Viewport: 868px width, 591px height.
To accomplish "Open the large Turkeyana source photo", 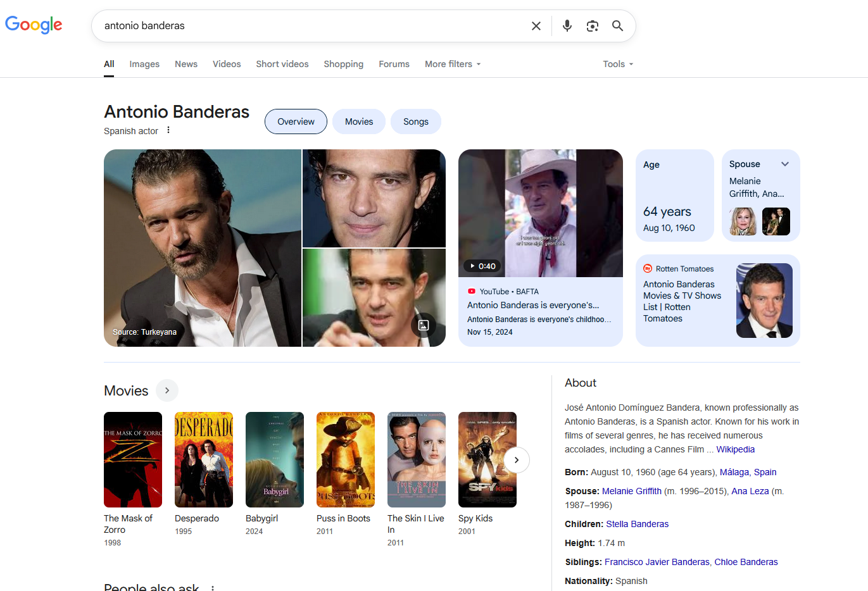I will point(203,248).
